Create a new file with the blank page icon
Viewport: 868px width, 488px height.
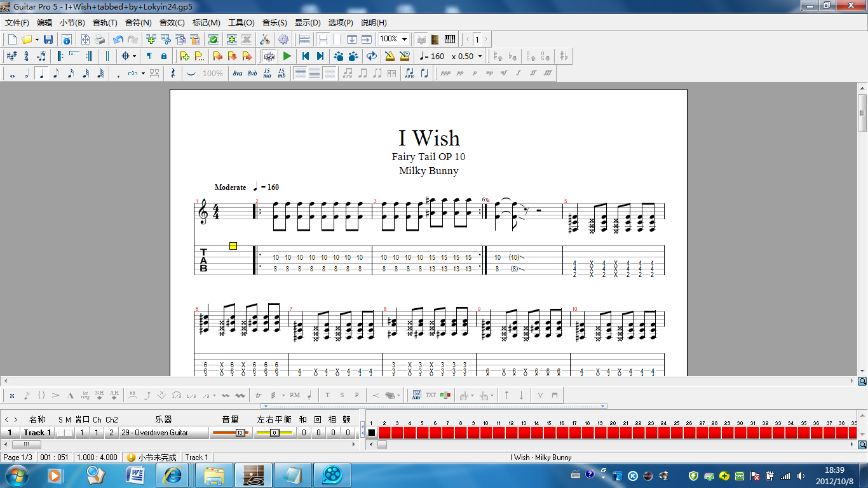pyautogui.click(x=12, y=39)
